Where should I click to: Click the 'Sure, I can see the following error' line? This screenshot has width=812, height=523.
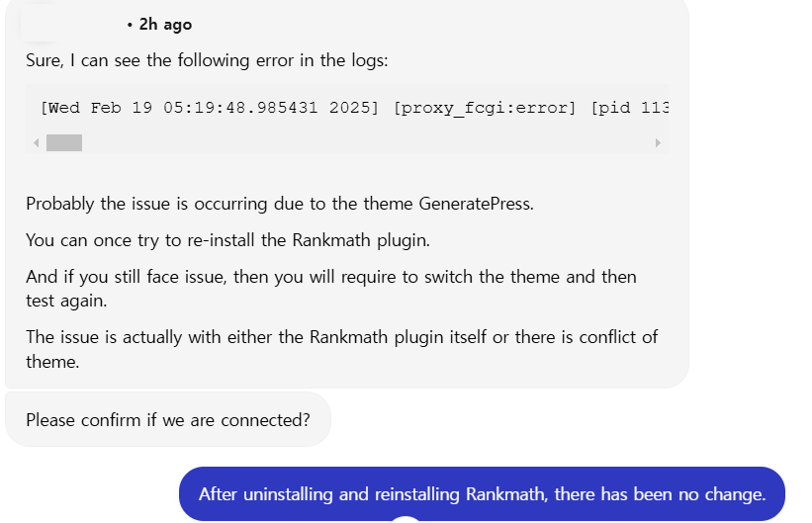(207, 60)
